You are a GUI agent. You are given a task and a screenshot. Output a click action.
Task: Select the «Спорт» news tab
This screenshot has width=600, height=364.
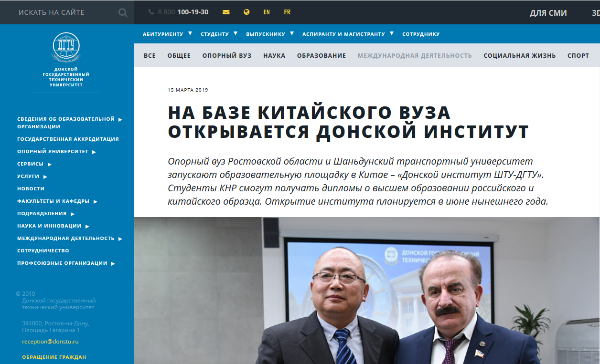(x=578, y=56)
